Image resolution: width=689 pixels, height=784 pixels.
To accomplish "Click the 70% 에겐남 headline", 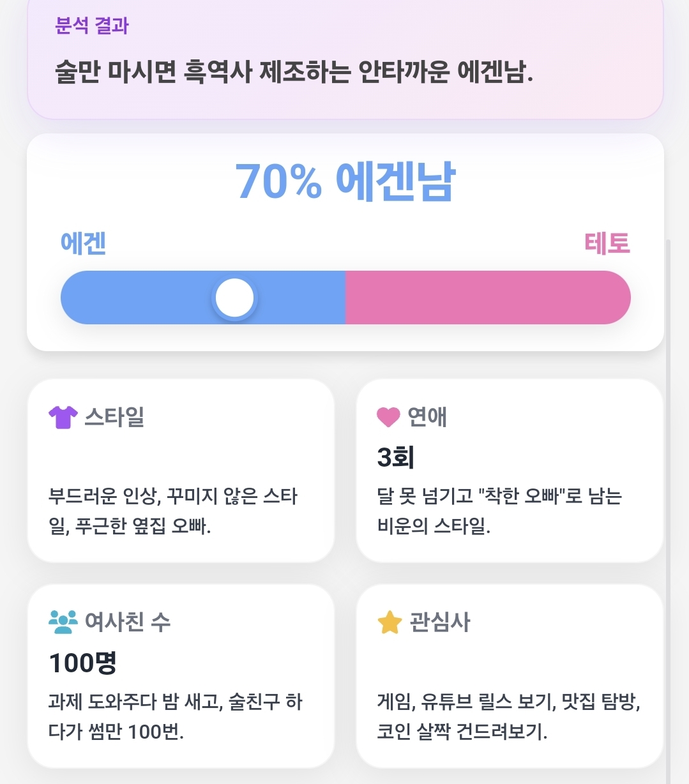I will pyautogui.click(x=345, y=181).
